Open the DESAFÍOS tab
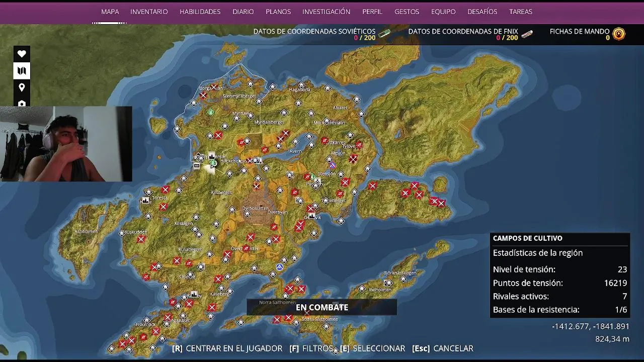Viewport: 644px width, 362px height. tap(482, 12)
